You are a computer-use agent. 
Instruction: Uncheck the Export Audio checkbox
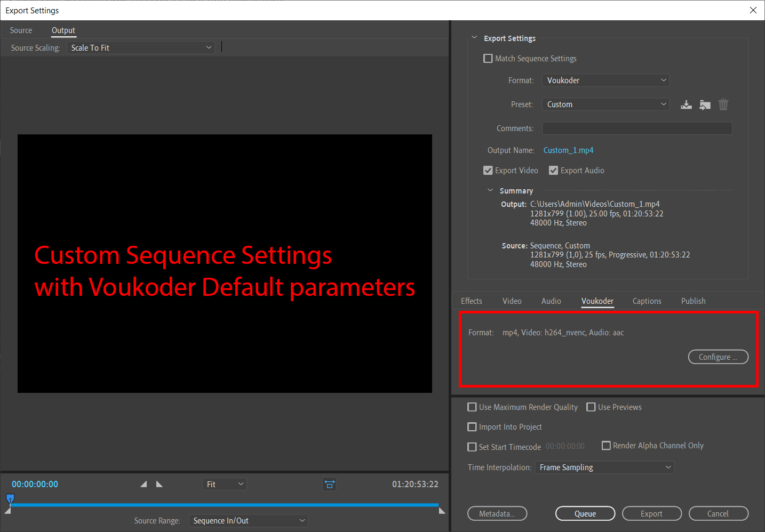pos(553,171)
